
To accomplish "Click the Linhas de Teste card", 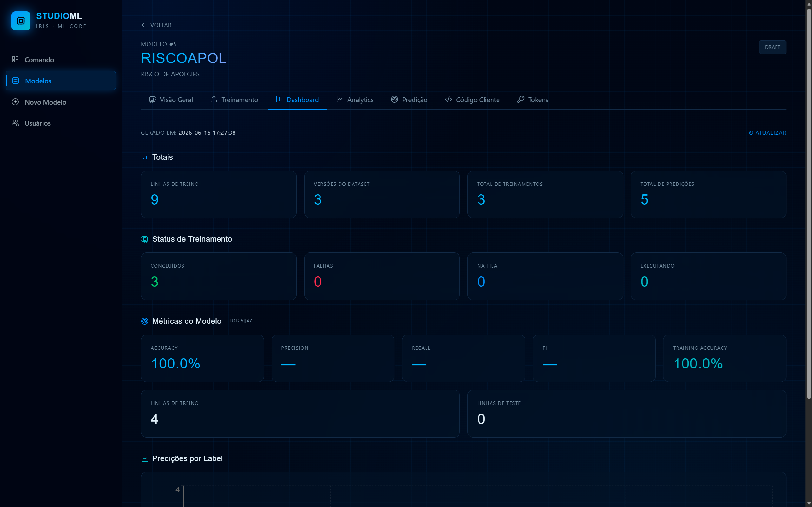I will point(627,413).
